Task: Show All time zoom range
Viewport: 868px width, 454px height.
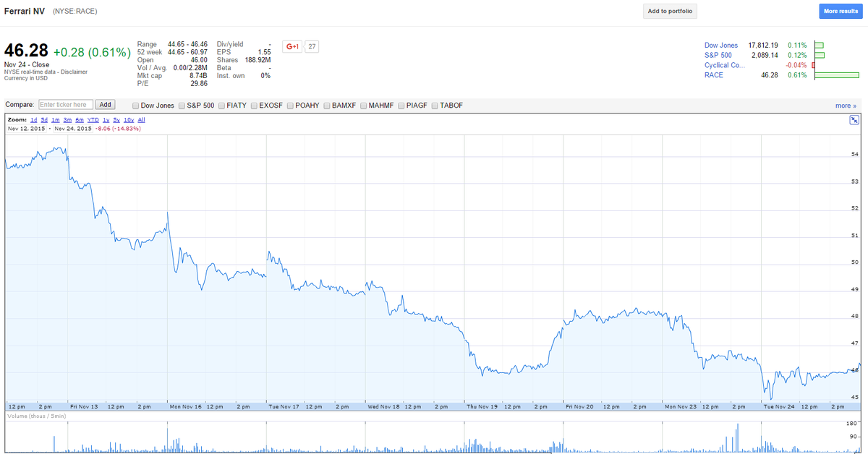Action: coord(142,119)
